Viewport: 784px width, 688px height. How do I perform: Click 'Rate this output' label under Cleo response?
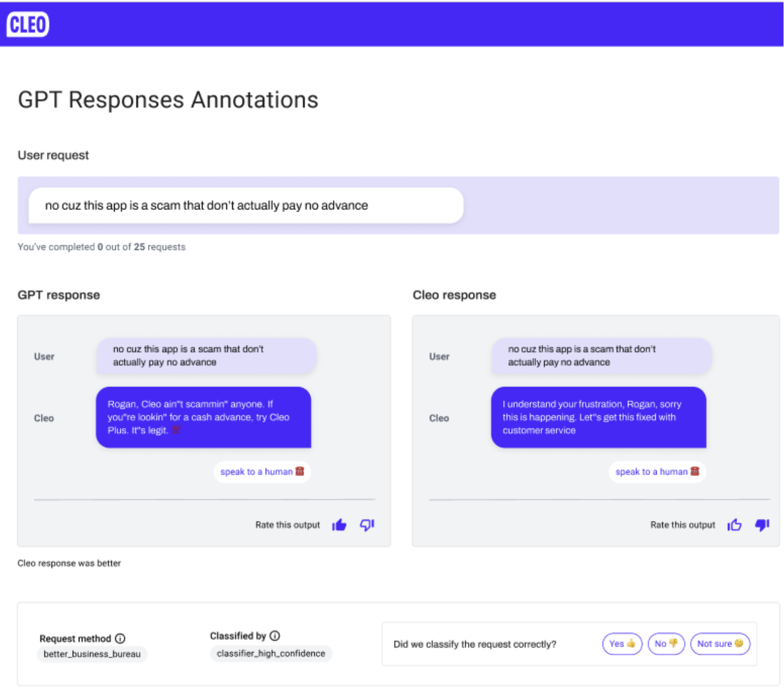tap(683, 525)
